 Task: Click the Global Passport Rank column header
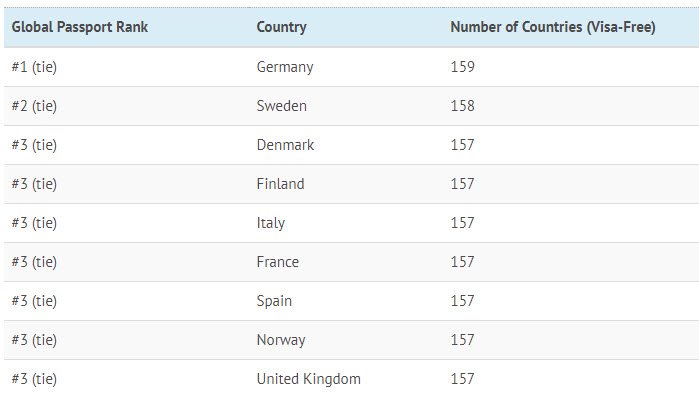pos(79,27)
